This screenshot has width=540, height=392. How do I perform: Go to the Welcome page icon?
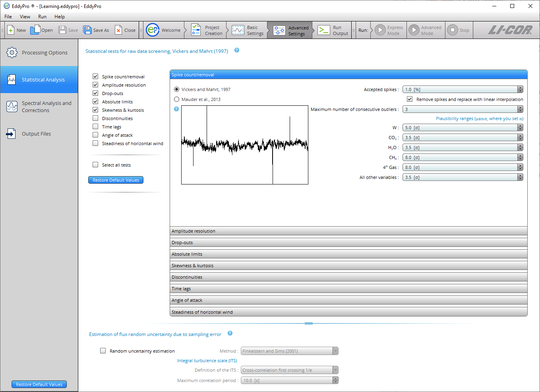153,30
